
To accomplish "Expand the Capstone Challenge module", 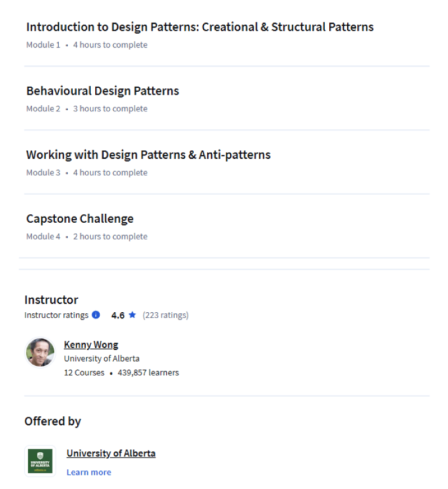I will point(227,227).
